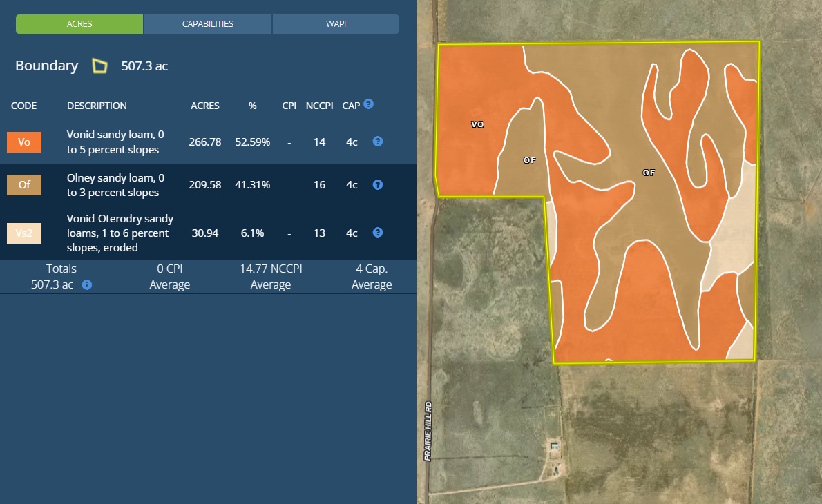Open the CAPABILITIES tab
This screenshot has height=504, width=822.
click(208, 24)
